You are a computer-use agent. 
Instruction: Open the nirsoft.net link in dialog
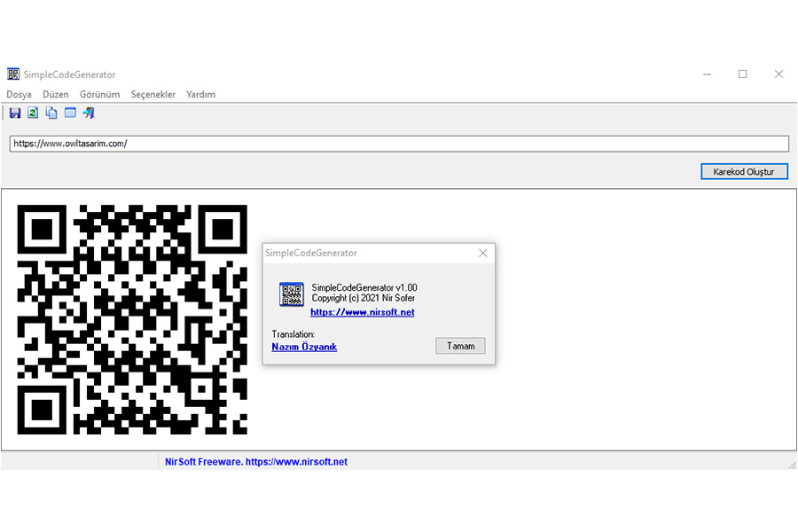coord(363,312)
